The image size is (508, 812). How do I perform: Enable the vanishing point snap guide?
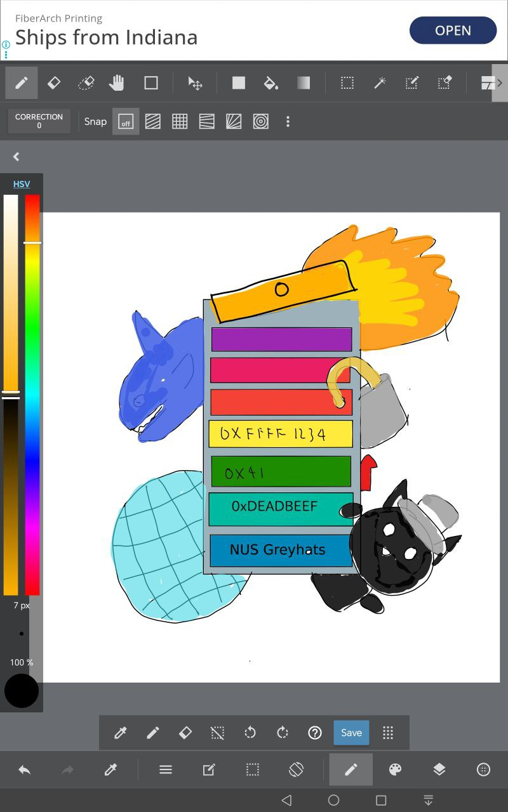[x=234, y=121]
